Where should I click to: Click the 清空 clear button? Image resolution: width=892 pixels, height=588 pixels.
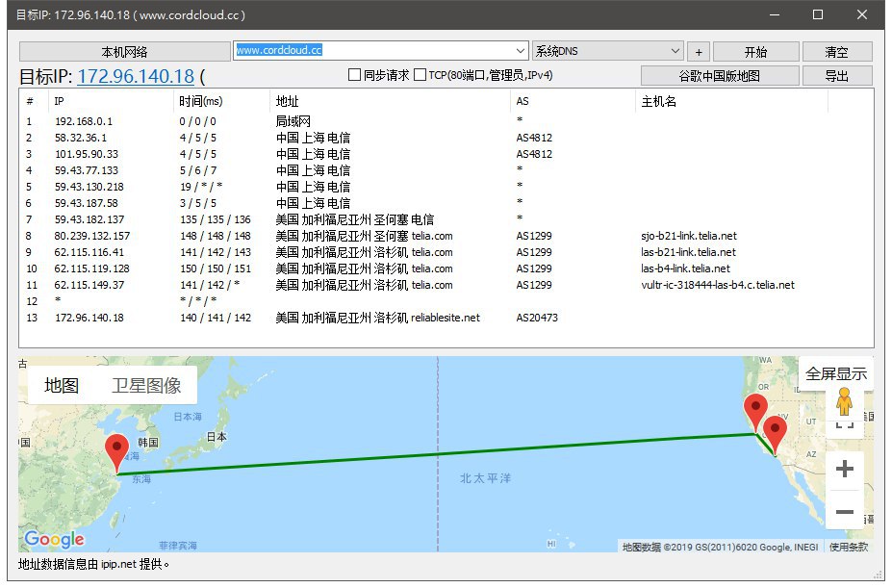[x=836, y=52]
